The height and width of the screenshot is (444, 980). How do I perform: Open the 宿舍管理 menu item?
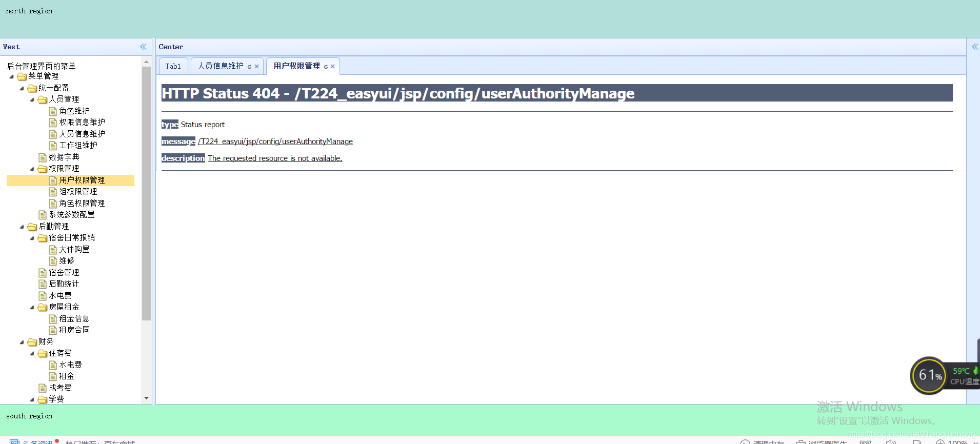(64, 272)
